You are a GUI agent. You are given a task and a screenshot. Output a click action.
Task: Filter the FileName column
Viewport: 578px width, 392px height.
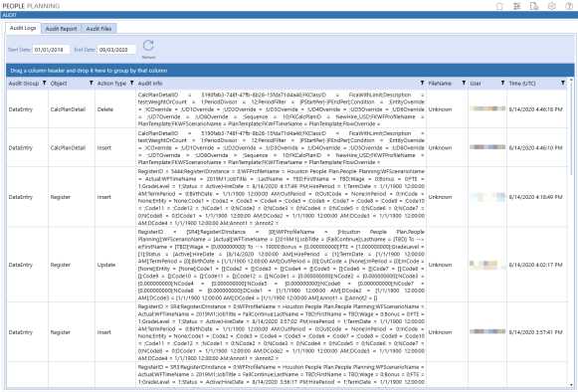click(464, 83)
